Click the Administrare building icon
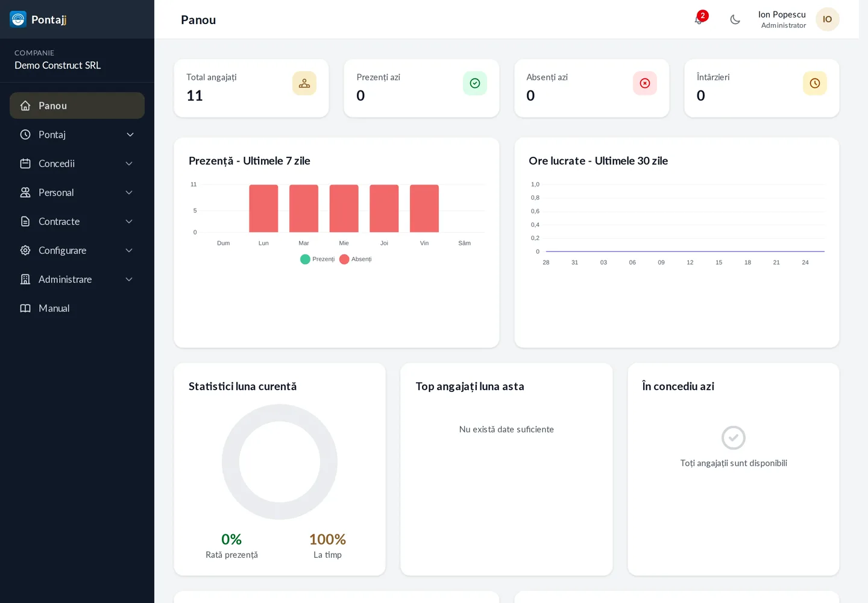This screenshot has width=868, height=603. point(25,279)
